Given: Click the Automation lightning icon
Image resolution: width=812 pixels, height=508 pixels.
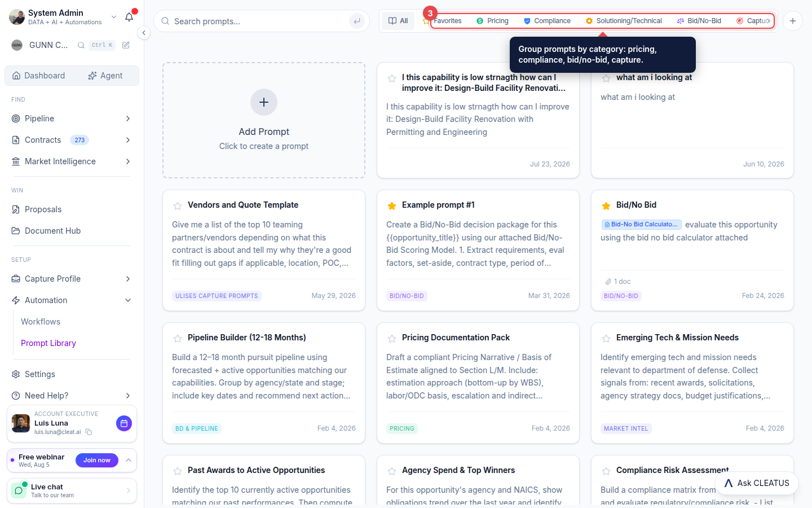Looking at the screenshot, I should click(x=16, y=300).
